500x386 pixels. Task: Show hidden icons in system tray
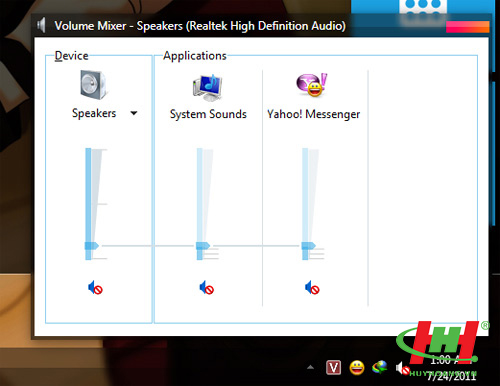tap(310, 368)
